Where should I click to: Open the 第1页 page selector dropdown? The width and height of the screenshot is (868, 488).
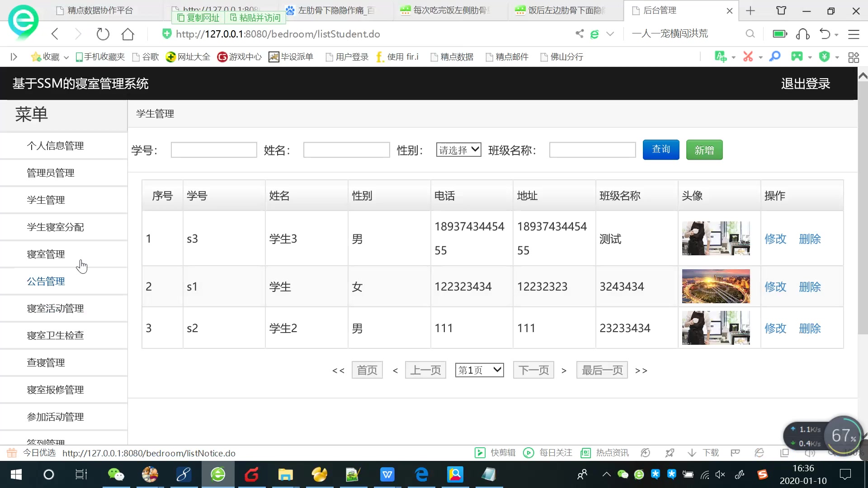pyautogui.click(x=479, y=370)
